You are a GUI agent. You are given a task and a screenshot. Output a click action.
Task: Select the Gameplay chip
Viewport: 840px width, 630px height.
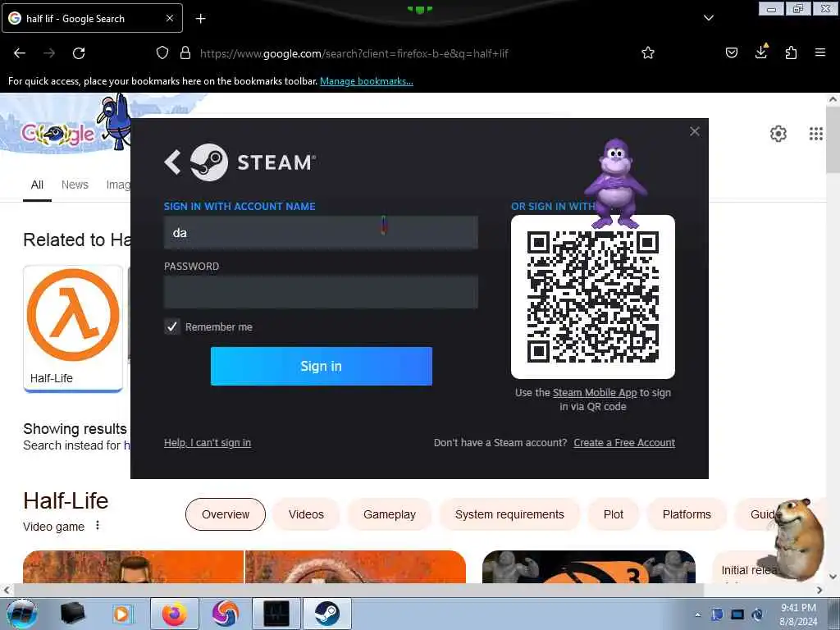point(390,514)
